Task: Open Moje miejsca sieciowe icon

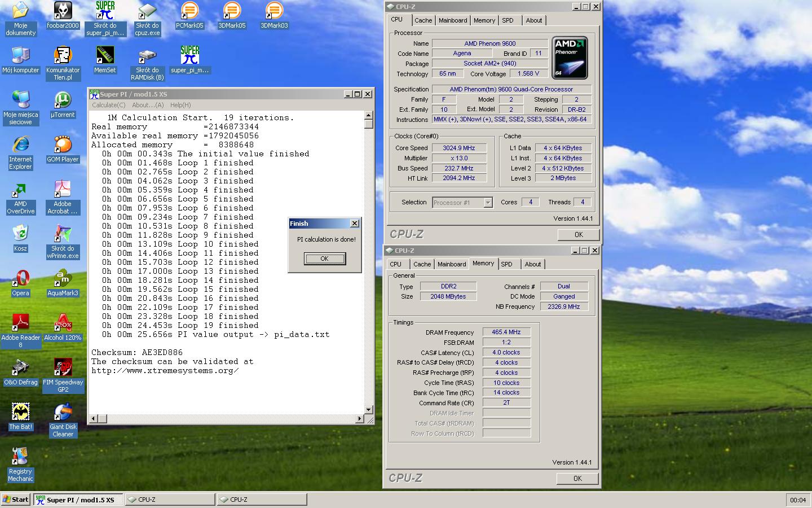Action: pos(20,108)
